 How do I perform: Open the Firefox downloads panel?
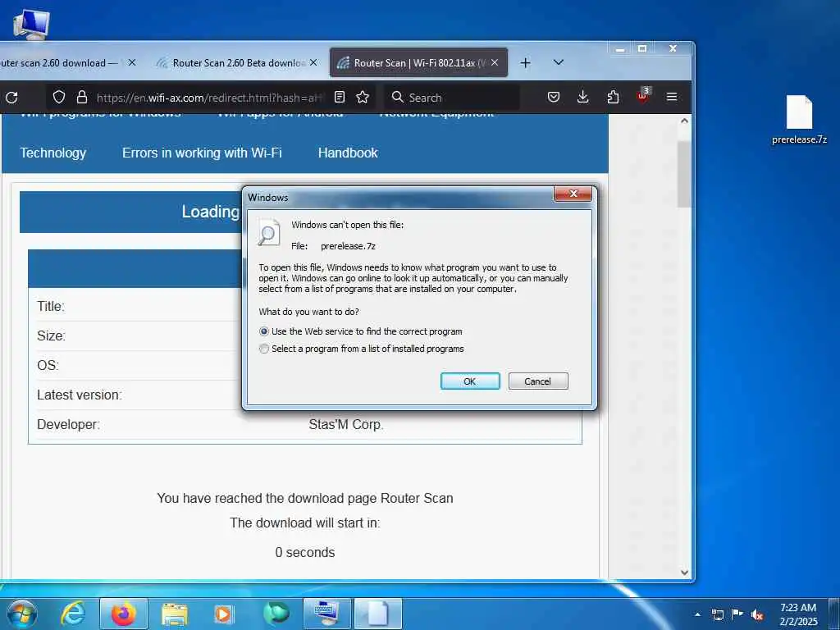pyautogui.click(x=583, y=97)
